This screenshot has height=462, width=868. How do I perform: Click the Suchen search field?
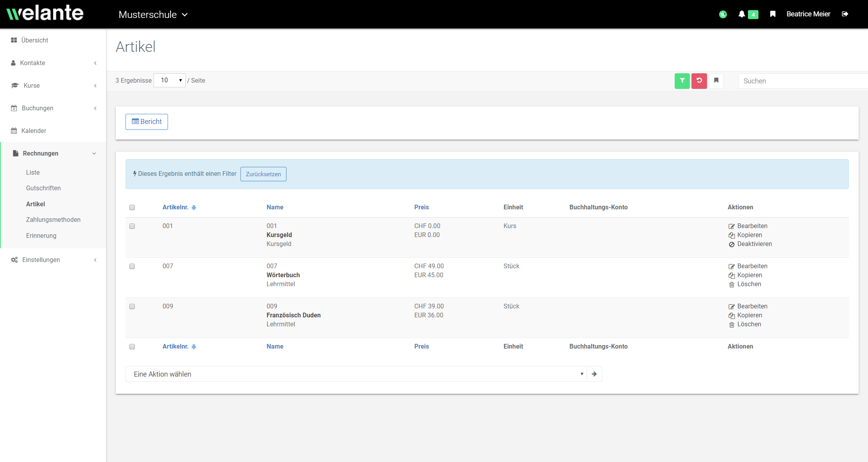point(803,81)
